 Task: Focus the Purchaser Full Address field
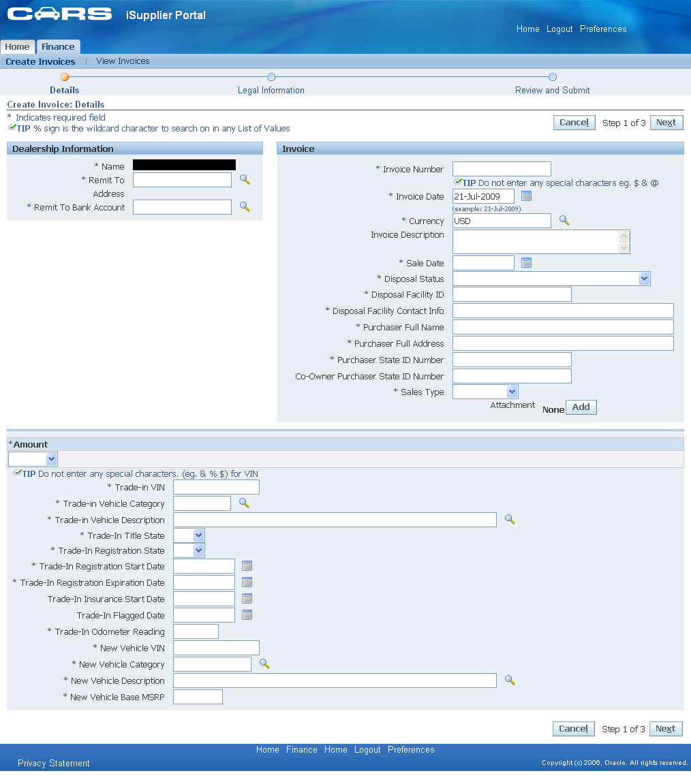click(x=563, y=343)
